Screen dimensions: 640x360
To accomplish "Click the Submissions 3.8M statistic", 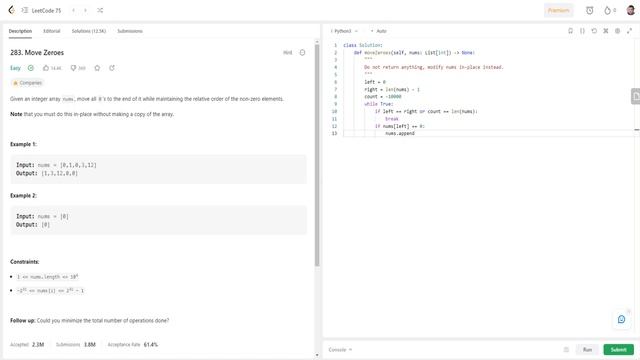I will pos(76,344).
